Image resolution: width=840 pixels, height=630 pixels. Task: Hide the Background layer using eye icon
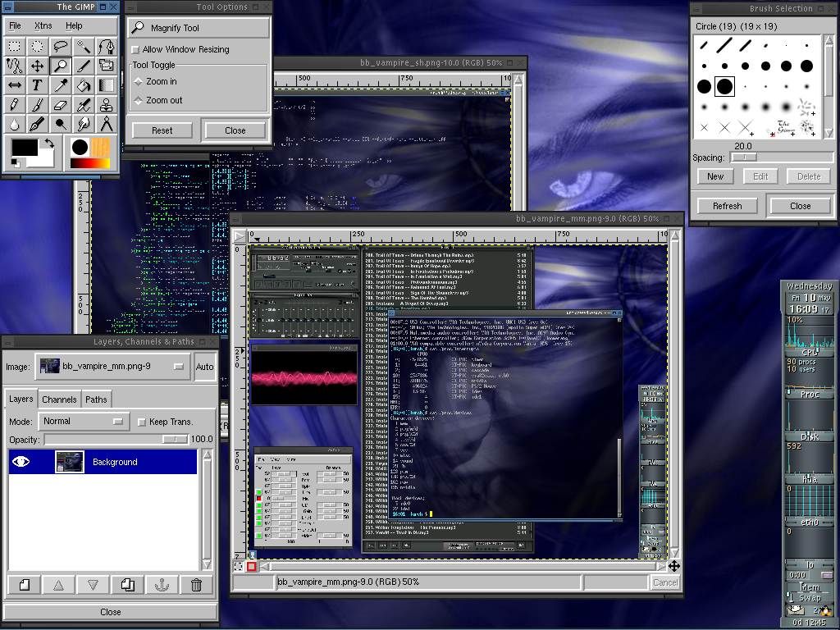pos(21,462)
